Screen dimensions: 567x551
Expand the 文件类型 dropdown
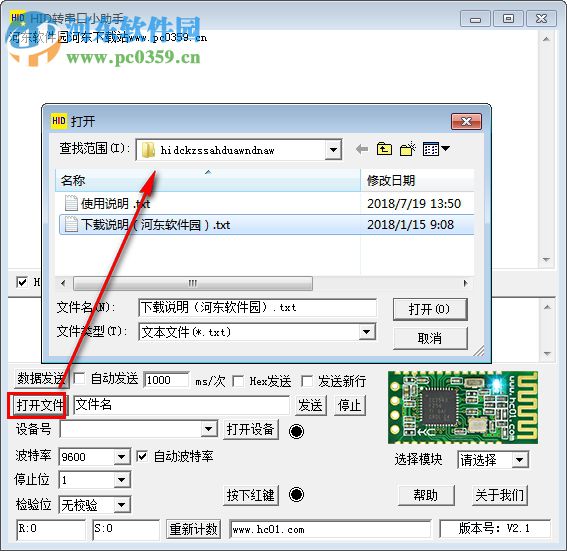(x=367, y=332)
